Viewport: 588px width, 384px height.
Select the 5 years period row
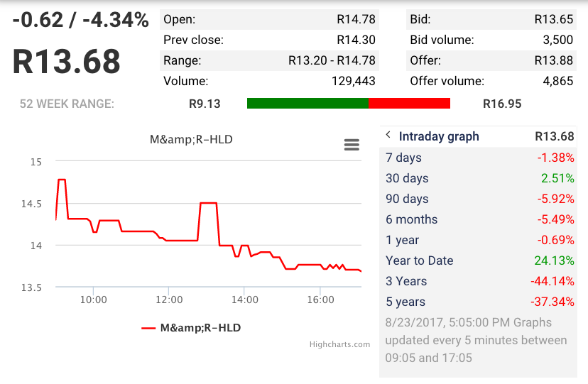tap(479, 302)
